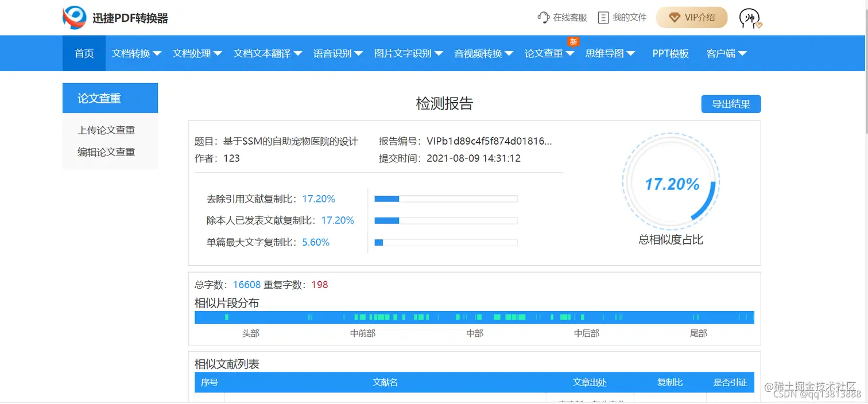This screenshot has height=404, width=868.
Task: Click the 新 badge above 论文查重
Action: click(x=573, y=41)
